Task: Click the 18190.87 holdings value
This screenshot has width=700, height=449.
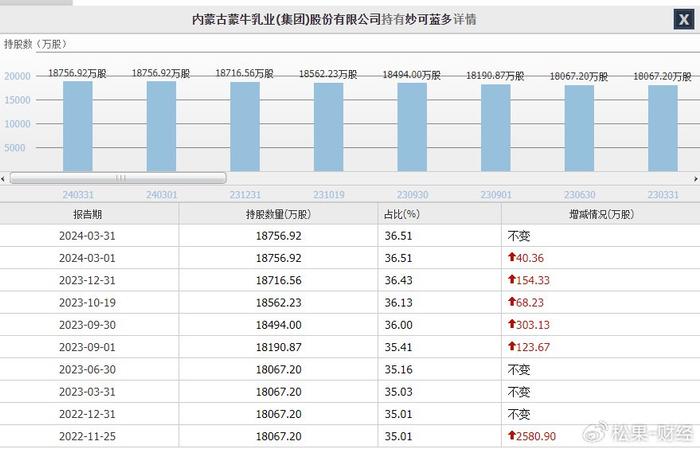Action: (x=279, y=347)
